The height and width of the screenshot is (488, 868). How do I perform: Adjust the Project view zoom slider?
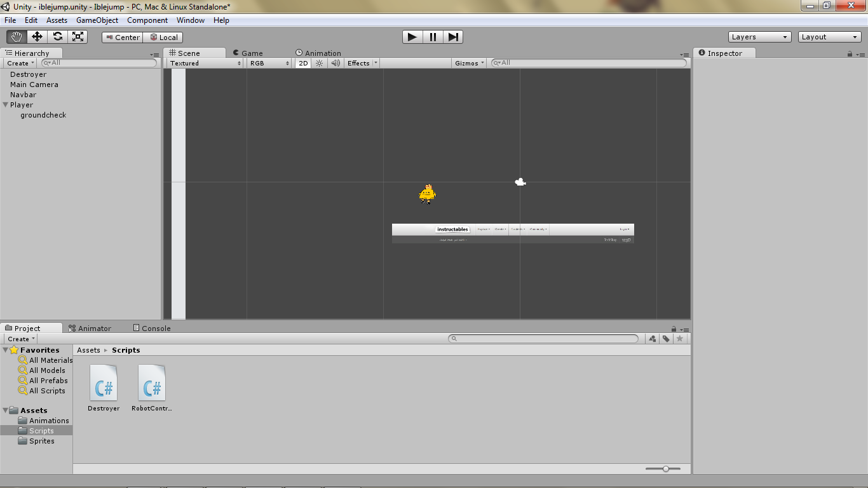pos(665,468)
